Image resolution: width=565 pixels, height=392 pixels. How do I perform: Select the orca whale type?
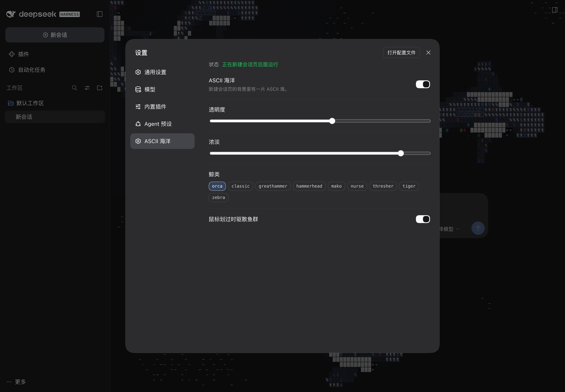pyautogui.click(x=217, y=186)
